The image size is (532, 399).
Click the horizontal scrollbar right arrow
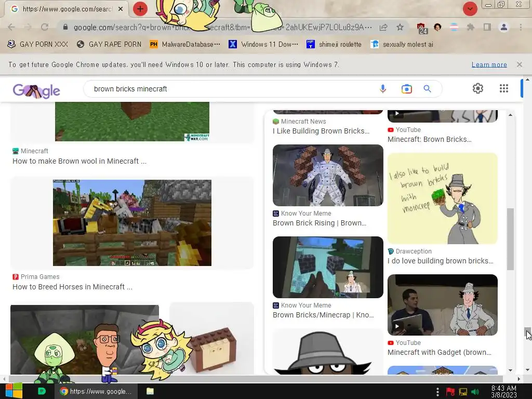point(519,379)
